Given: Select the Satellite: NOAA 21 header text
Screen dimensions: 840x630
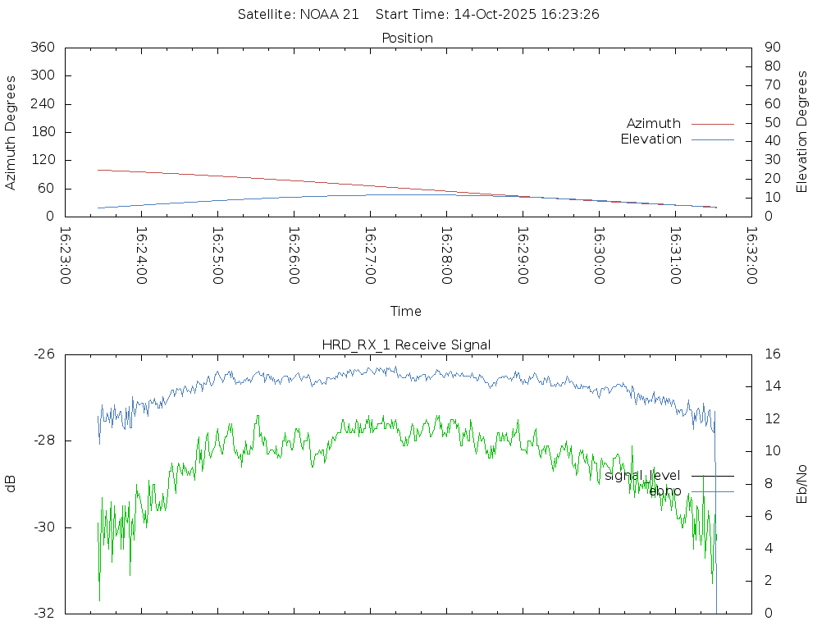Looking at the screenshot, I should [x=298, y=15].
